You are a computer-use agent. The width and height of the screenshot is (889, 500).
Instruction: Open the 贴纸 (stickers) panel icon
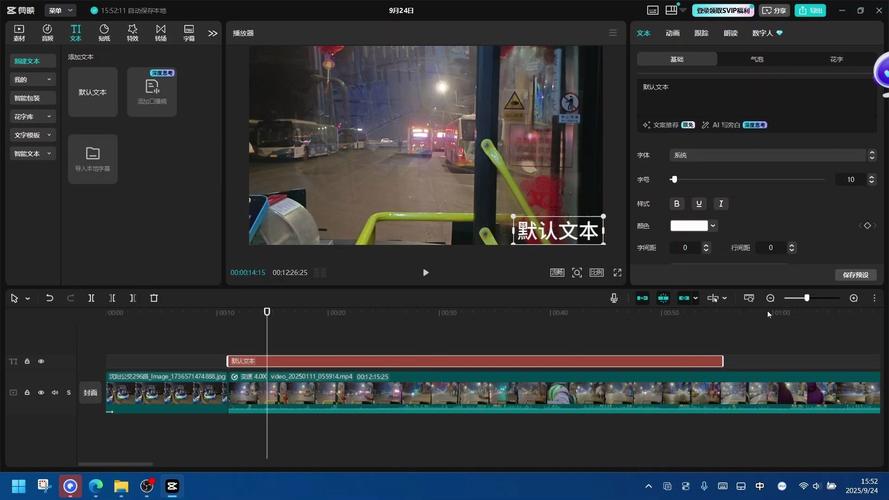click(x=104, y=32)
